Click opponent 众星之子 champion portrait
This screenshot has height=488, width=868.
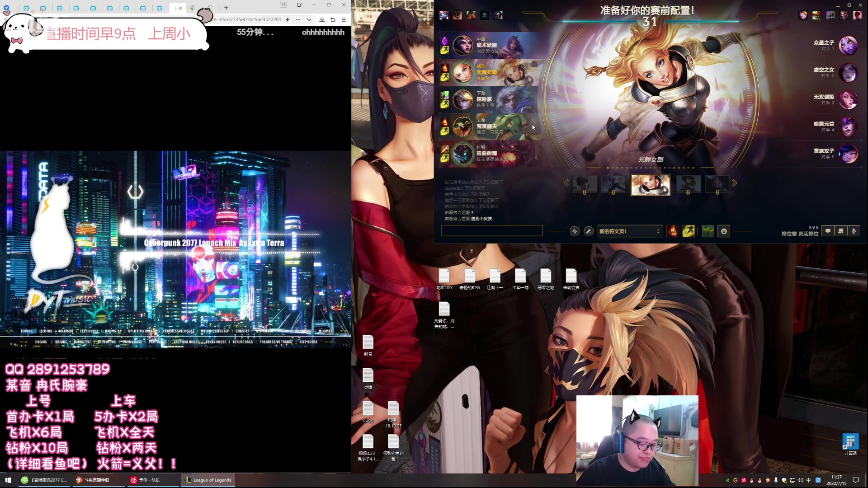tap(848, 46)
